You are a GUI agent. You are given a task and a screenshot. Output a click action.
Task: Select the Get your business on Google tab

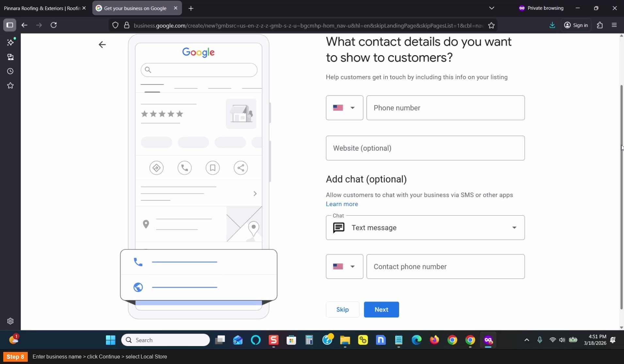(x=132, y=8)
